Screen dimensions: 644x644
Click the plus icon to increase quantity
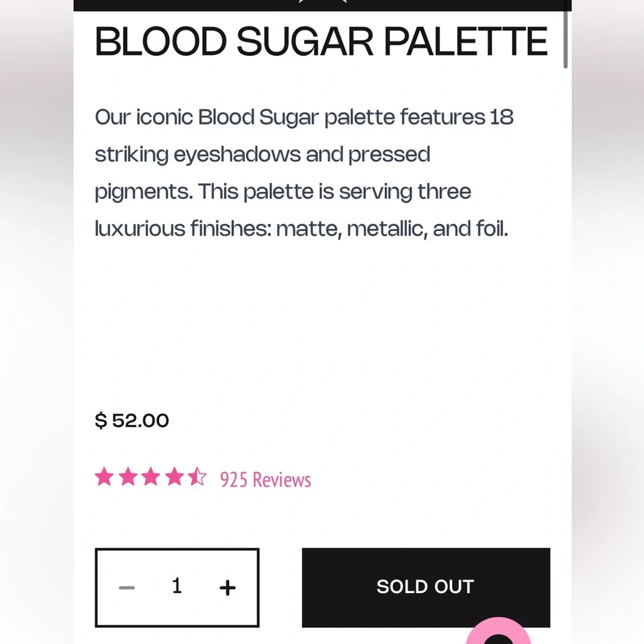point(227,587)
